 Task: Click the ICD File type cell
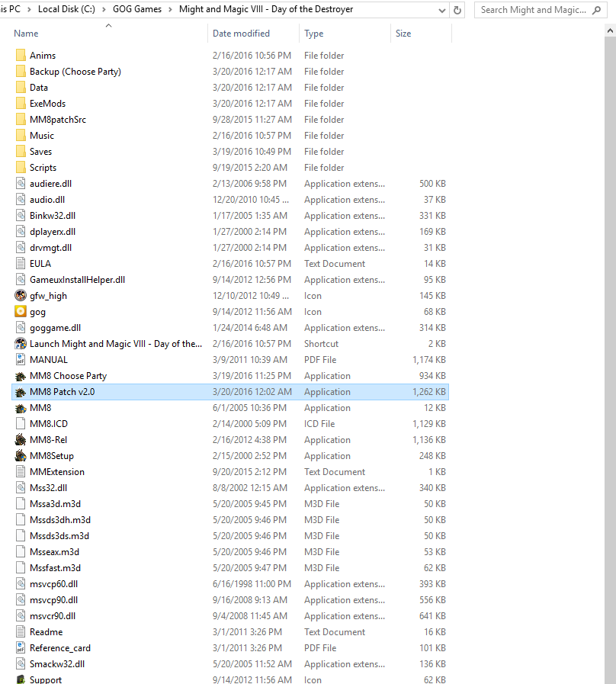[x=319, y=424]
